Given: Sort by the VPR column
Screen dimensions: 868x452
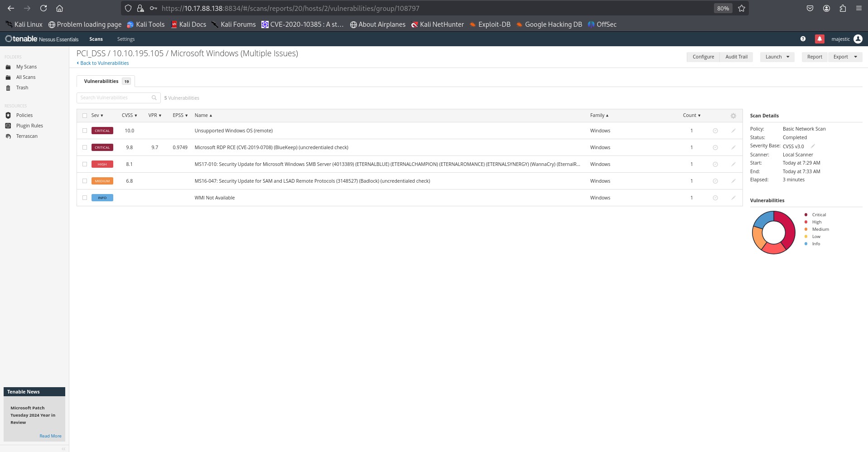Looking at the screenshot, I should tap(154, 115).
